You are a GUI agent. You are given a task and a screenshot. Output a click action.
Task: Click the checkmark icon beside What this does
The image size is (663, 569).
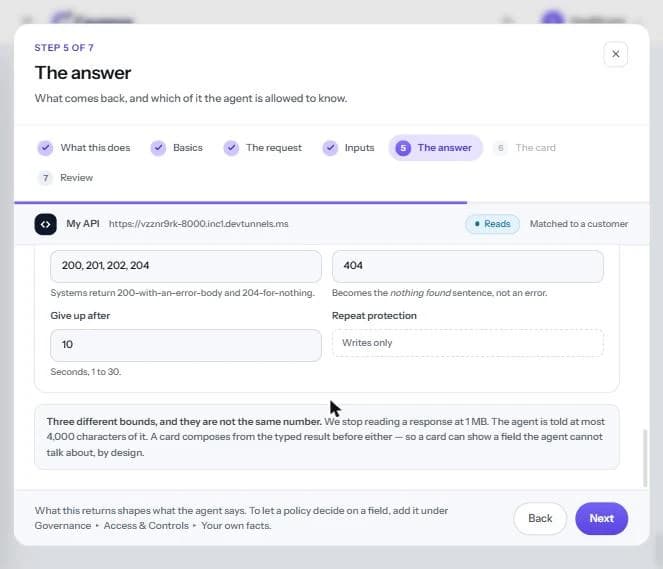pos(45,148)
